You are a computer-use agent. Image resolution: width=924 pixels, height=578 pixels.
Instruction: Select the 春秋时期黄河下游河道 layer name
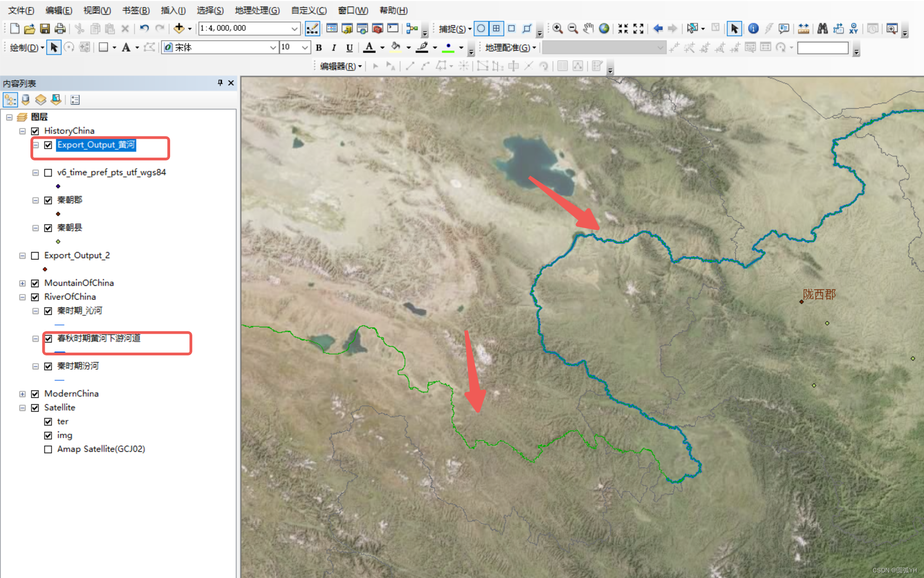(99, 338)
